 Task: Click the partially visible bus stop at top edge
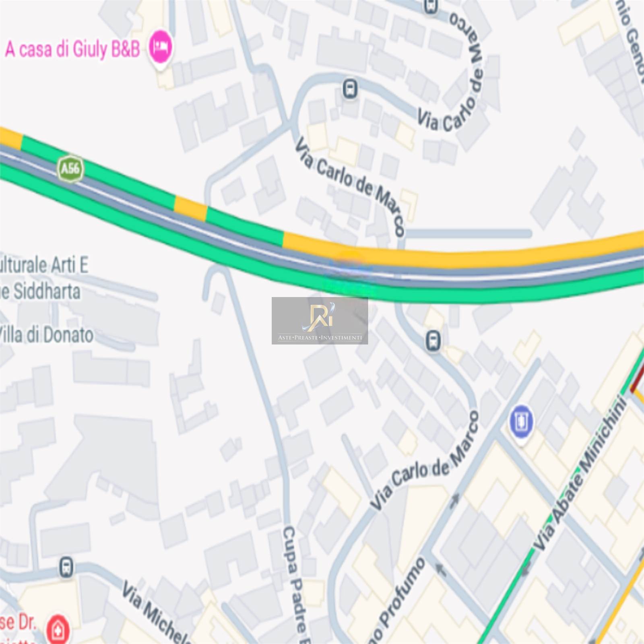coord(431,6)
